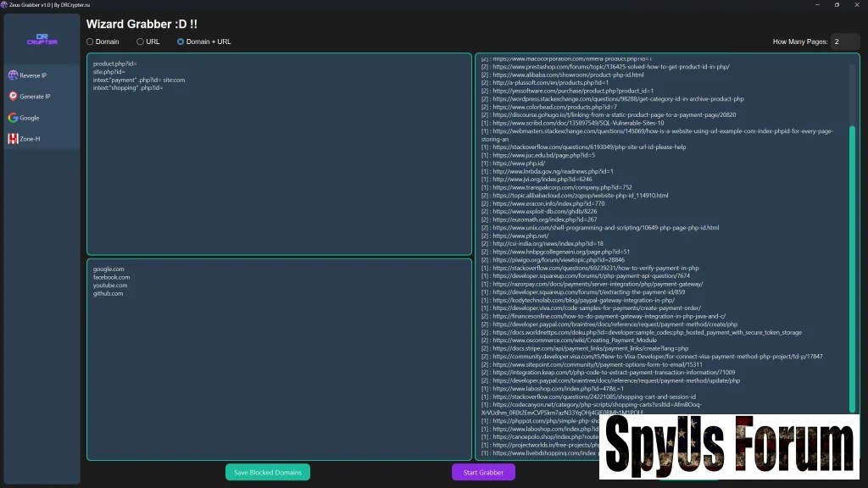Screen dimensions: 868x488
Task: Click the results panel vertical scrollbar
Action: (x=853, y=254)
